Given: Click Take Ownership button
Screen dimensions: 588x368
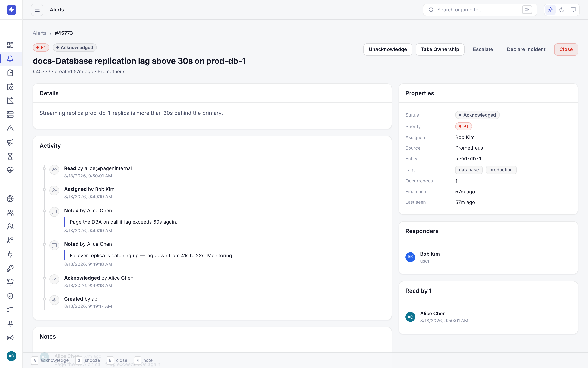Looking at the screenshot, I should coord(440,49).
